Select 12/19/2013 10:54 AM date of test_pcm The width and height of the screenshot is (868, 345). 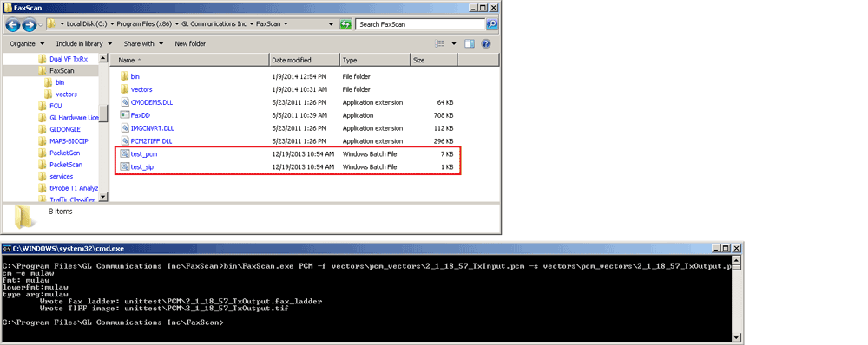coord(303,153)
